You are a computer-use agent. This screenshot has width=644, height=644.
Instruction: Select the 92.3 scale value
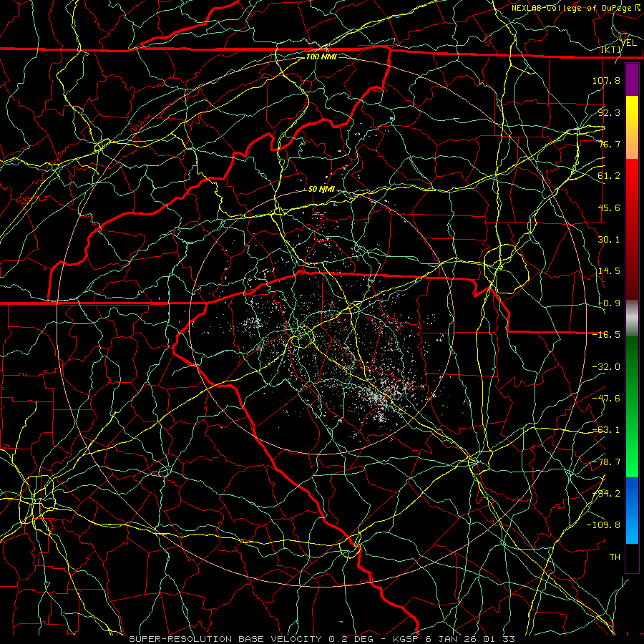pyautogui.click(x=609, y=112)
